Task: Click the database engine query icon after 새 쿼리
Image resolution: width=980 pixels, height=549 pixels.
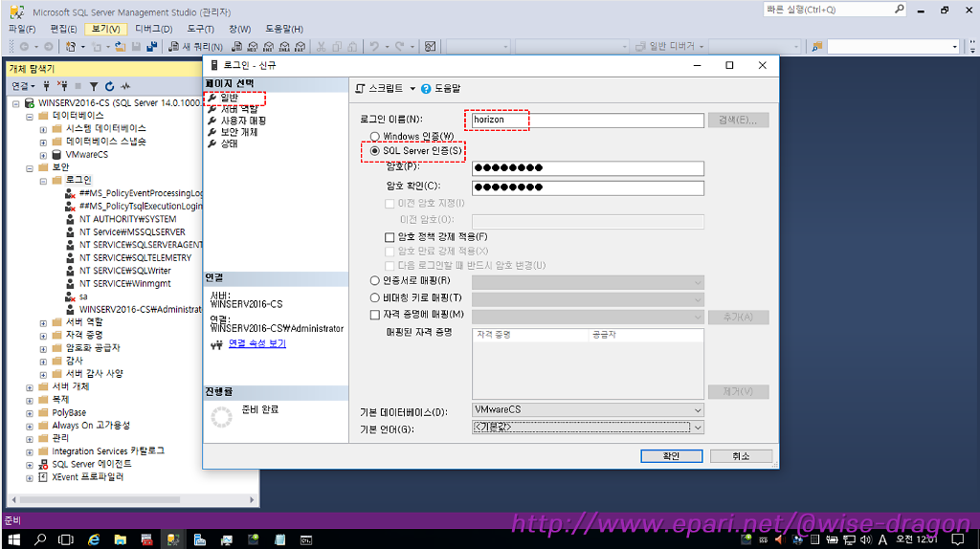Action: tap(237, 46)
